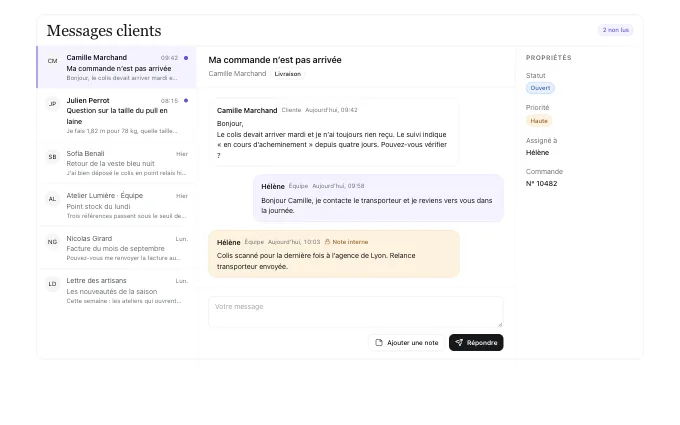The image size is (680, 425).
Task: Click the Priorité property label
Action: pos(537,108)
